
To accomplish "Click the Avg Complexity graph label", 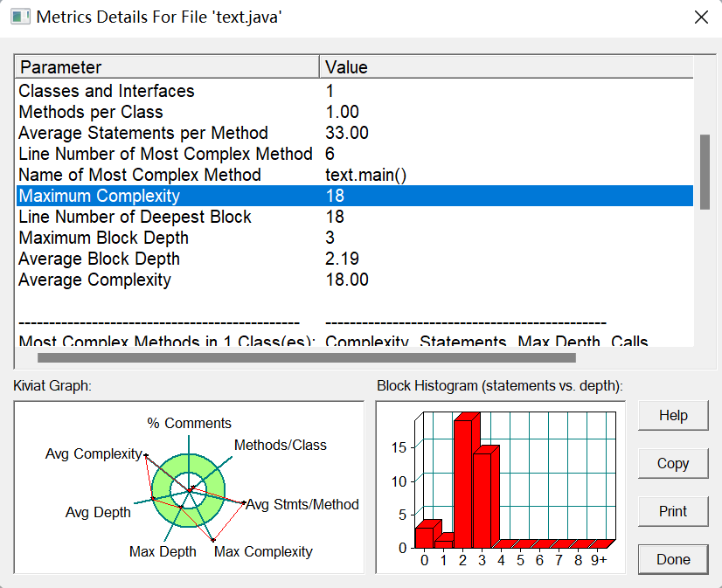I will coord(94,453).
